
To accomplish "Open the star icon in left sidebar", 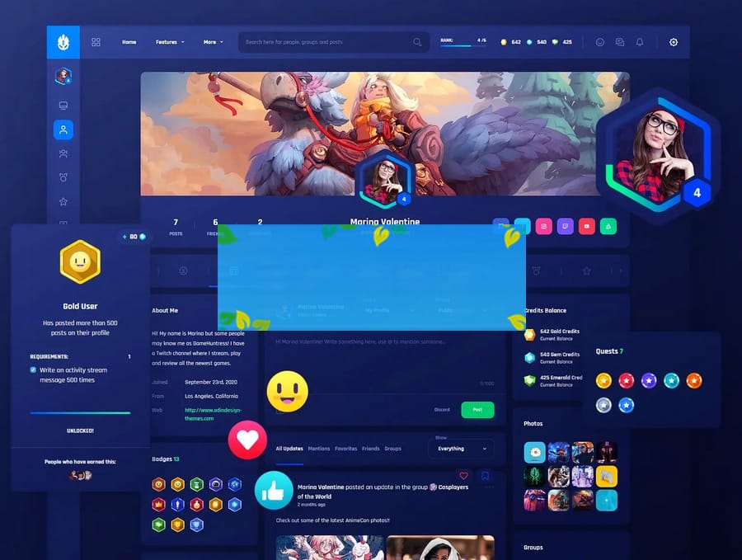I will [63, 201].
